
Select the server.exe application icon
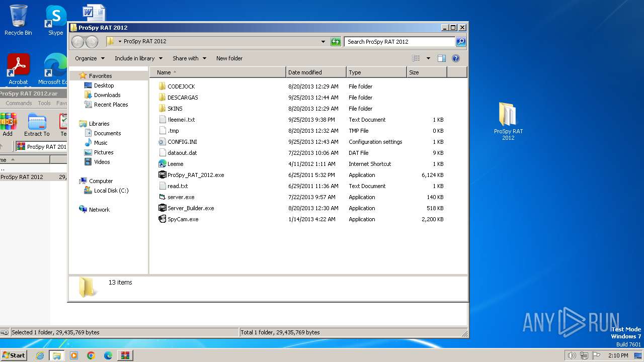pyautogui.click(x=162, y=197)
